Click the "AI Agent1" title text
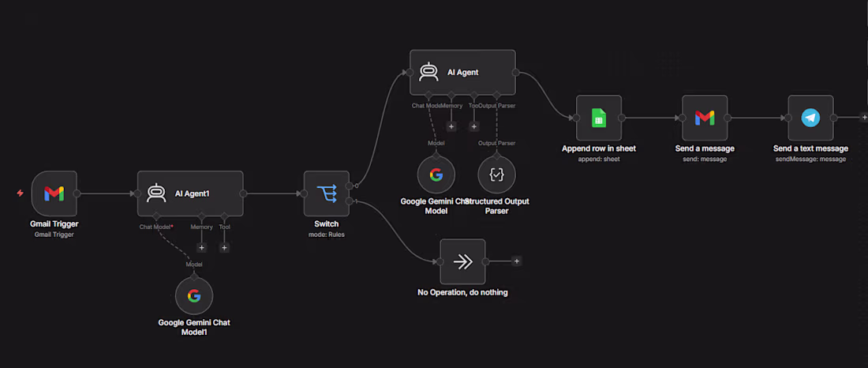Image resolution: width=868 pixels, height=368 pixels. pos(192,193)
